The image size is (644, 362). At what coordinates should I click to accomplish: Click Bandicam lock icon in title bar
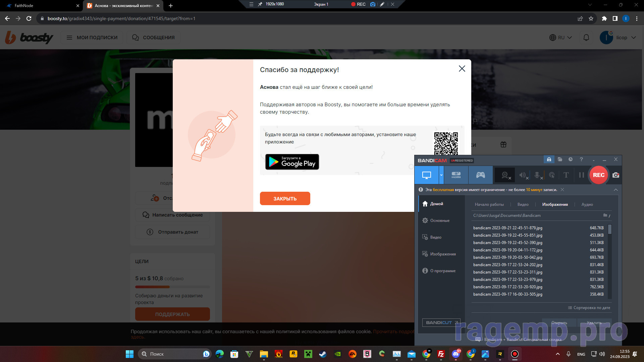549,160
